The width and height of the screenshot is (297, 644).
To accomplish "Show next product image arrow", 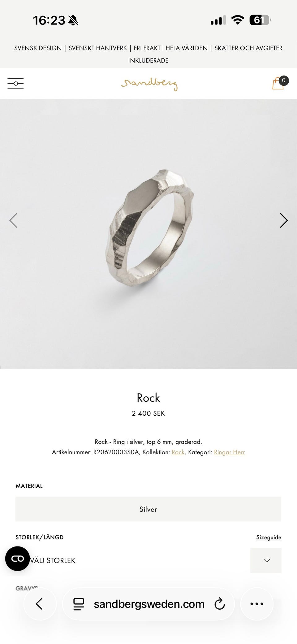I will 284,220.
